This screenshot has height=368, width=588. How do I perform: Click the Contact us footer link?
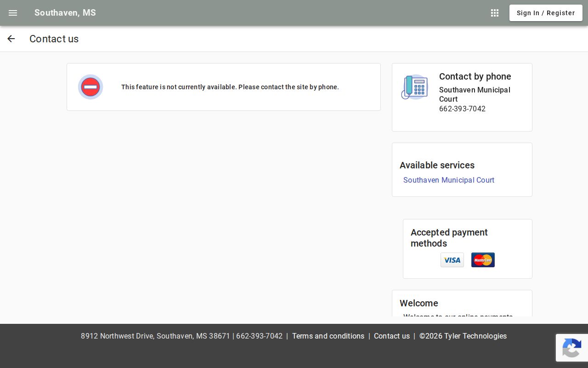tap(392, 336)
